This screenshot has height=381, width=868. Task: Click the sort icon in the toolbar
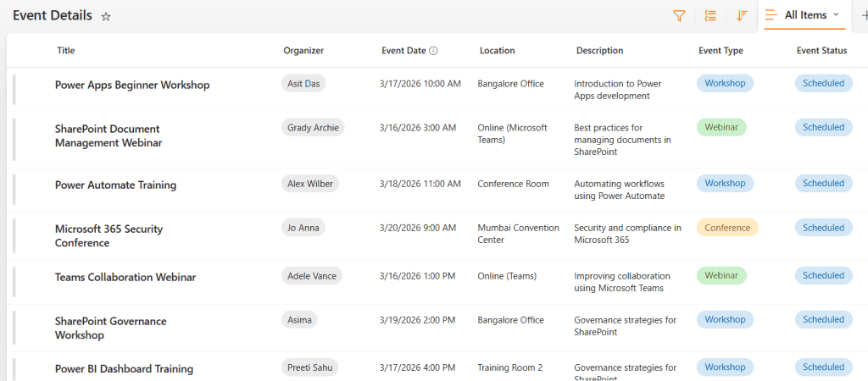(742, 16)
